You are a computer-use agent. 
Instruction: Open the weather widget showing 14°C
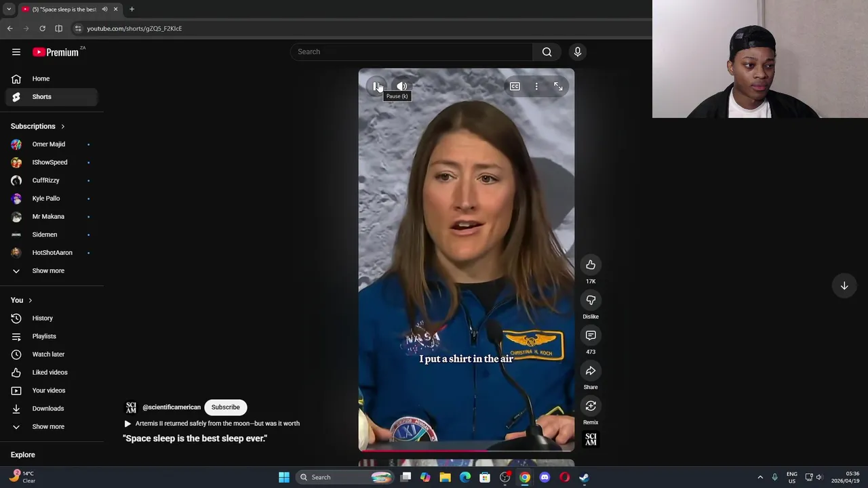coord(22,477)
